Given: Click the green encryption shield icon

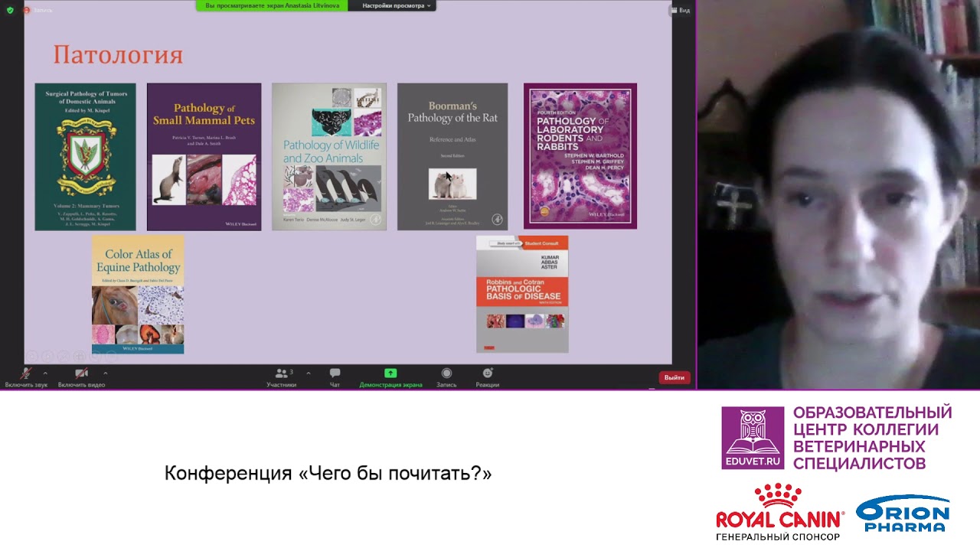Looking at the screenshot, I should 10,10.
